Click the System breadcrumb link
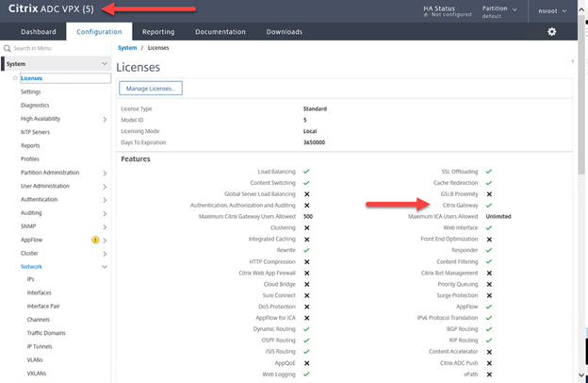This screenshot has height=383, width=588. coord(127,48)
